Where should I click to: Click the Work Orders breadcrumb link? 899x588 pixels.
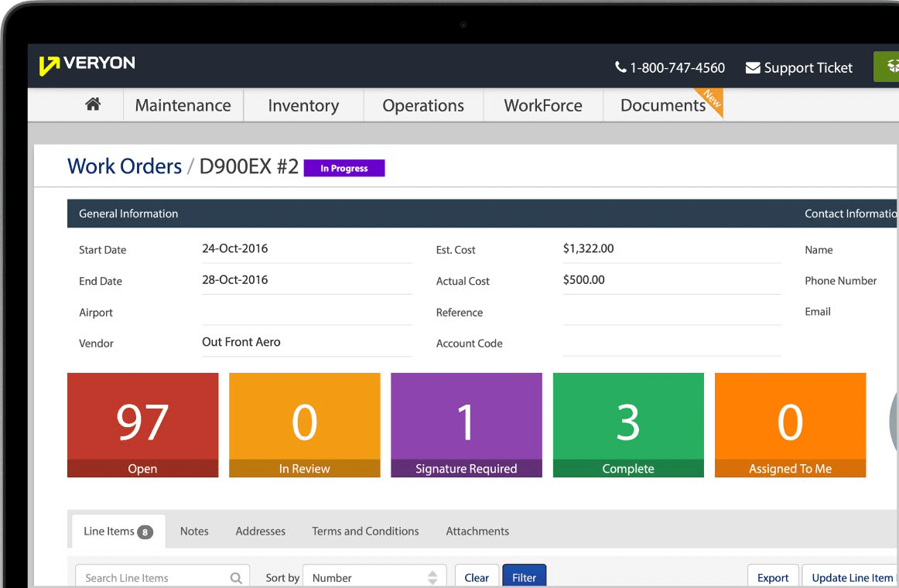[x=124, y=166]
